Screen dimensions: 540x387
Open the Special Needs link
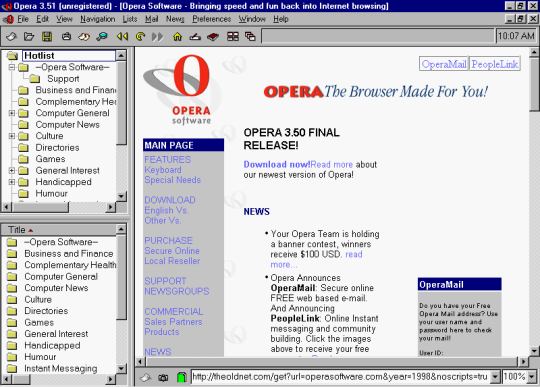(173, 180)
